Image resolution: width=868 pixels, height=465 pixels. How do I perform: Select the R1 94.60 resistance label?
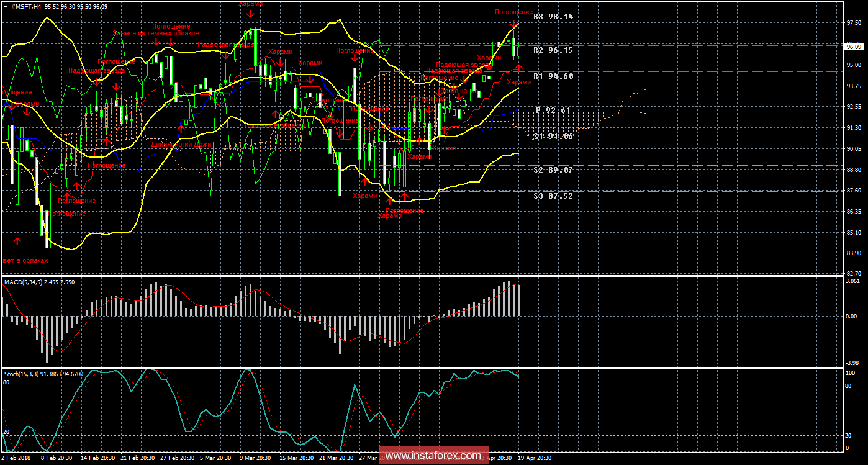click(553, 76)
